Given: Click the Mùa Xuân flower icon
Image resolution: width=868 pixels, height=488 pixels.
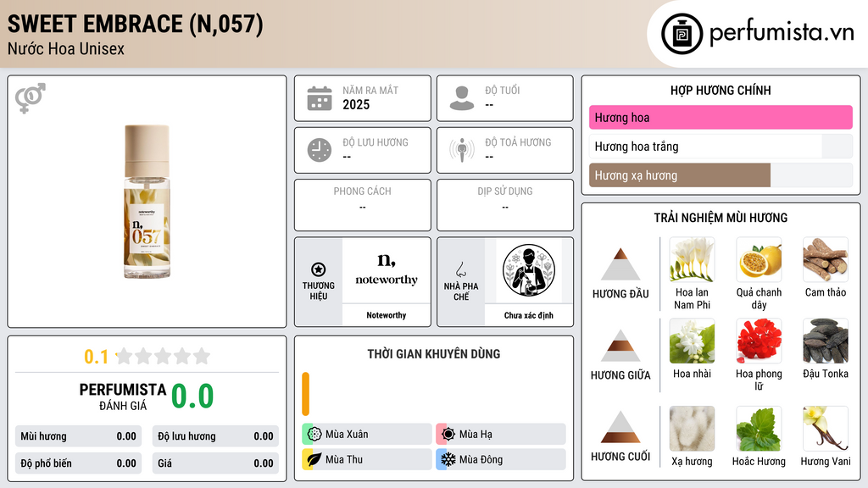Looking at the screenshot, I should point(314,435).
